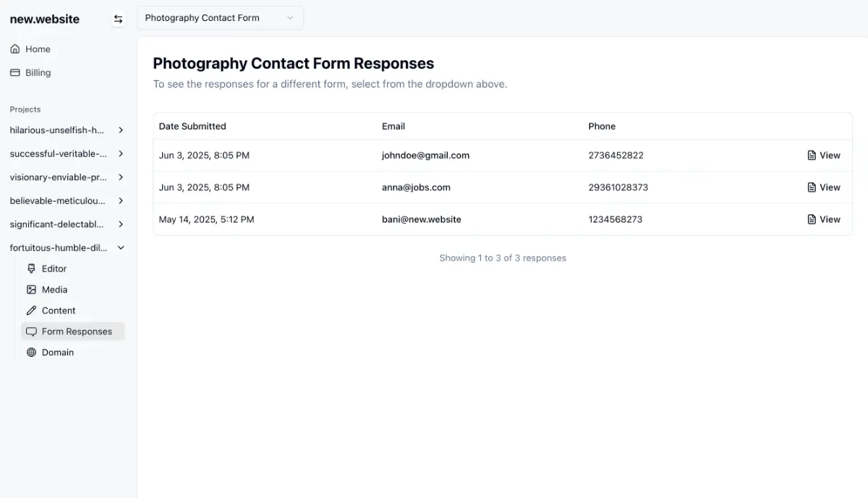Click the Editor paint icon
Screen dimensions: 868x498
coord(31,269)
